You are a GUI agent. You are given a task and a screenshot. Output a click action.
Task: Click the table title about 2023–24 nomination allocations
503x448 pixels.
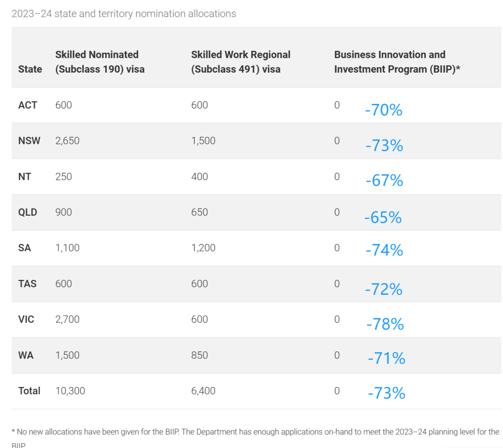(x=123, y=14)
